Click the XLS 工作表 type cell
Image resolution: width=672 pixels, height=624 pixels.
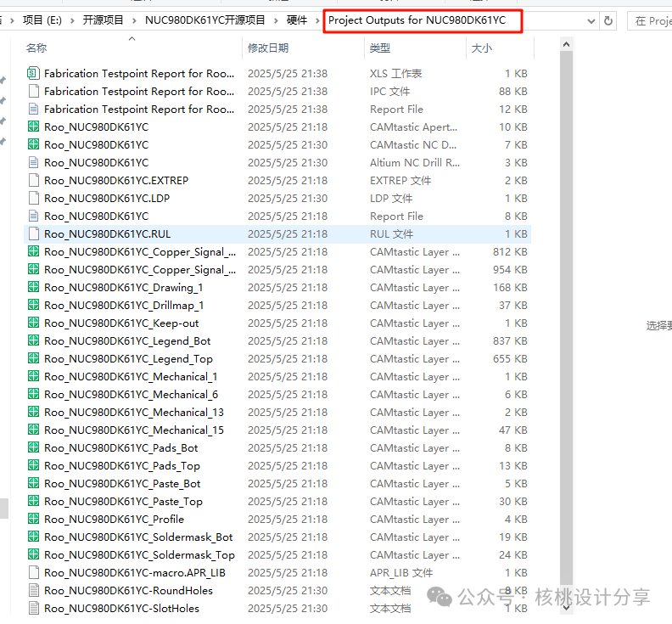[396, 73]
